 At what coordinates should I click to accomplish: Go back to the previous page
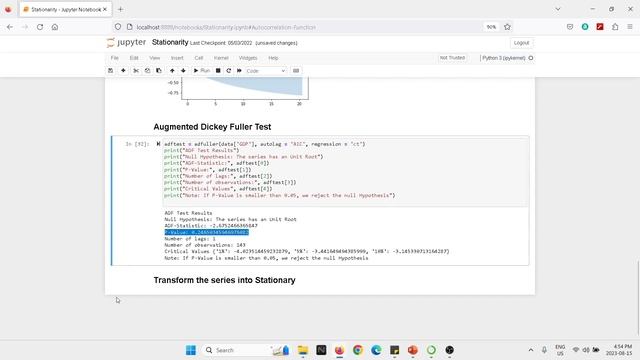pos(10,27)
